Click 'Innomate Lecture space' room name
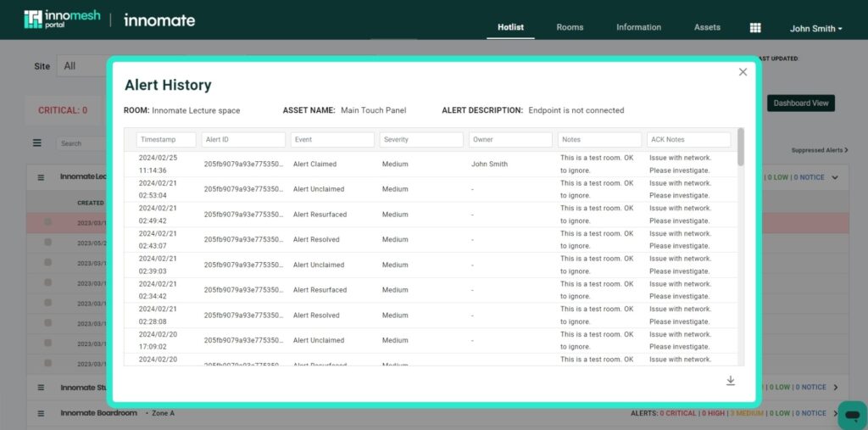The width and height of the screenshot is (868, 430). pos(196,110)
